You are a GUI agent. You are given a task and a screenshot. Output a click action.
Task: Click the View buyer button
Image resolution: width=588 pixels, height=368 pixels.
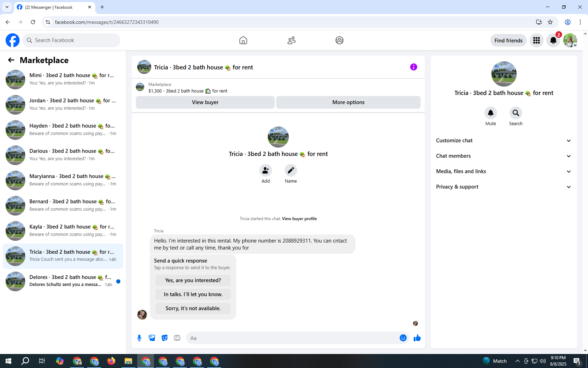click(205, 102)
